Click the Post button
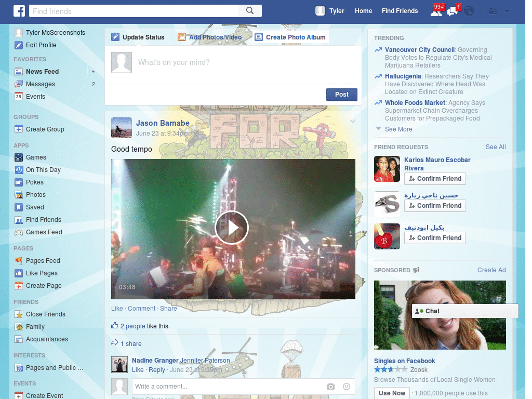The width and height of the screenshot is (532, 399). (x=342, y=95)
